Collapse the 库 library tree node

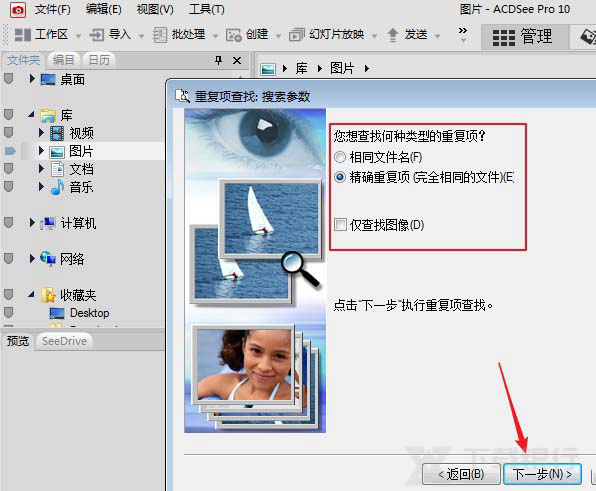point(32,114)
